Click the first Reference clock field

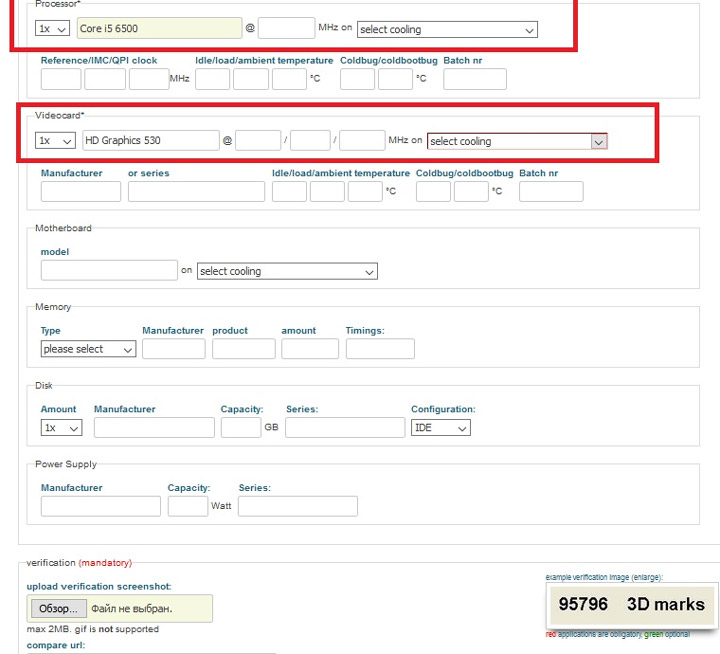(61, 79)
